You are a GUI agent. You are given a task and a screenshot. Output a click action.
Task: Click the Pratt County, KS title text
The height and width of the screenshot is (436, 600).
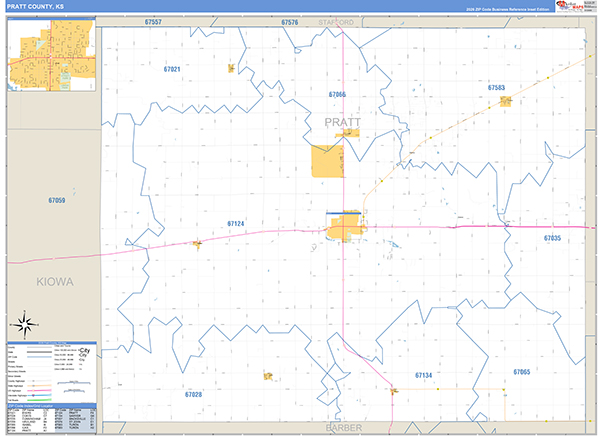click(x=35, y=7)
